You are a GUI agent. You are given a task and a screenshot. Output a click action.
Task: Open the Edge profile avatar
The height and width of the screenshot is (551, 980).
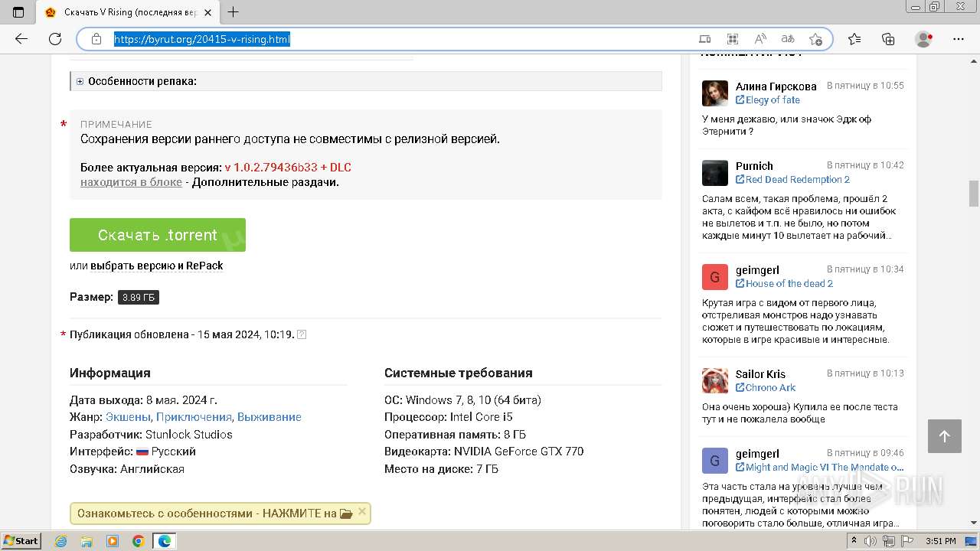(x=924, y=39)
